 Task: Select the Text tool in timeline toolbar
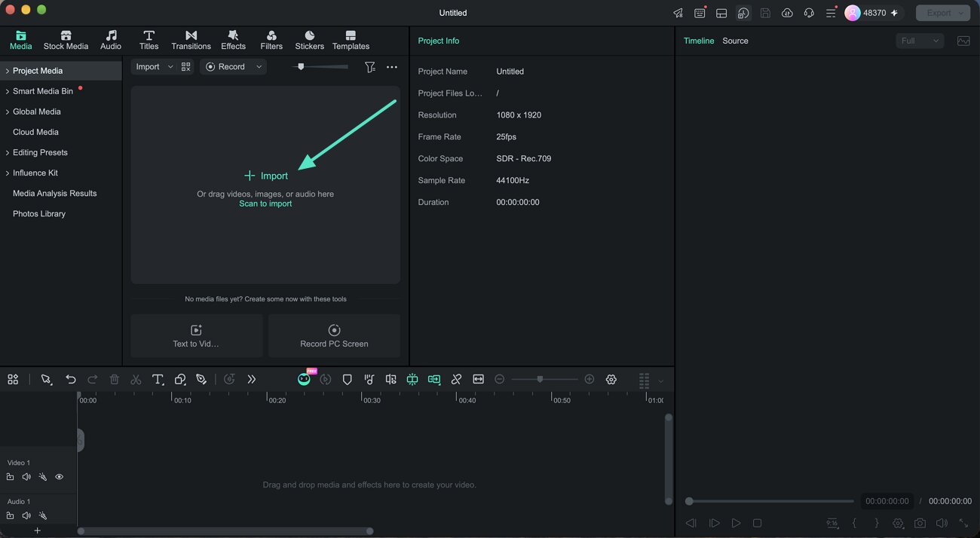(158, 380)
